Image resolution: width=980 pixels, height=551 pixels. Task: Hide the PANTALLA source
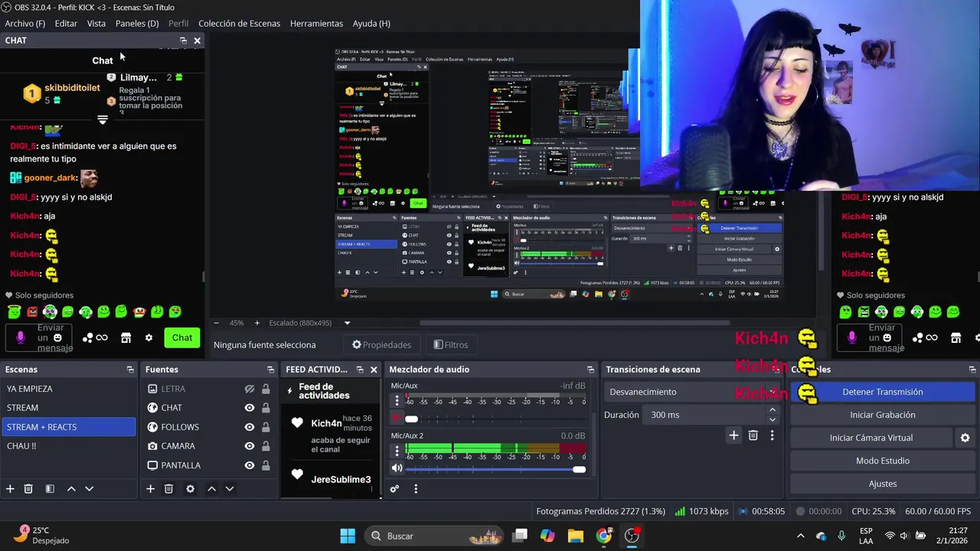pyautogui.click(x=250, y=465)
